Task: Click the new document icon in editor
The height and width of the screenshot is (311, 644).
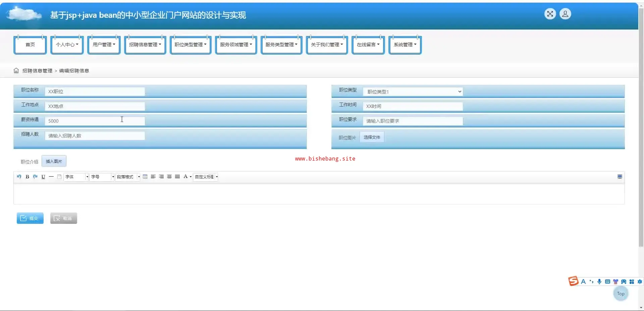Action: (59, 177)
